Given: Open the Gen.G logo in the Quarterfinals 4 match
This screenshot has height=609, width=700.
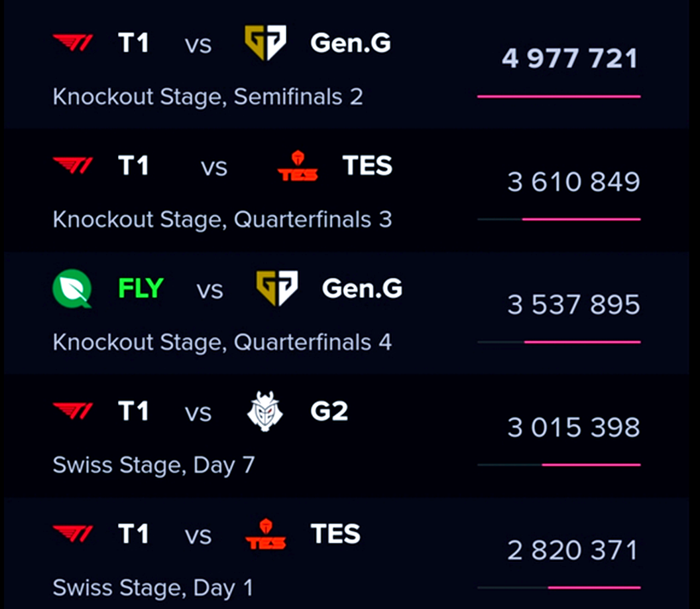Looking at the screenshot, I should [x=277, y=288].
